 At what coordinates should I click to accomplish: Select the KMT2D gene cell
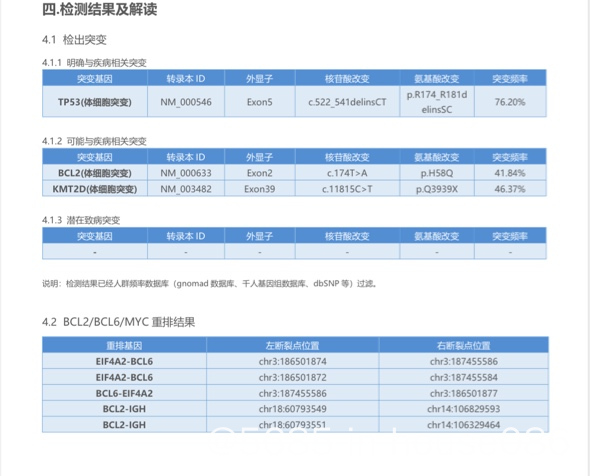click(95, 189)
